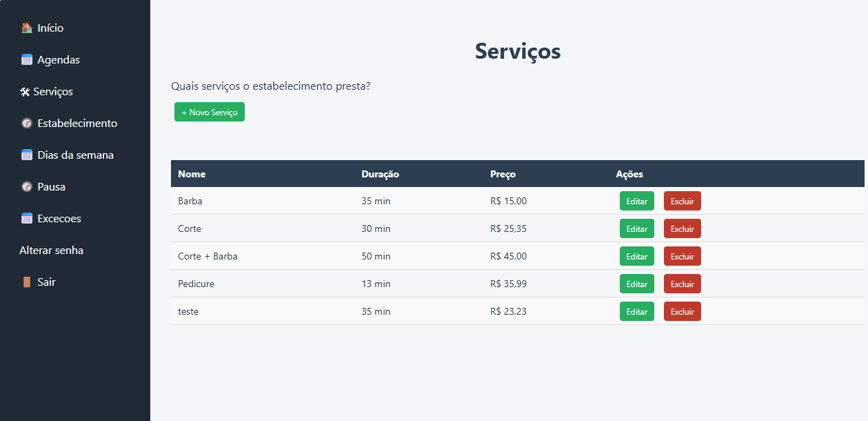
Task: Open Alterar senha in the sidebar
Action: click(x=52, y=251)
